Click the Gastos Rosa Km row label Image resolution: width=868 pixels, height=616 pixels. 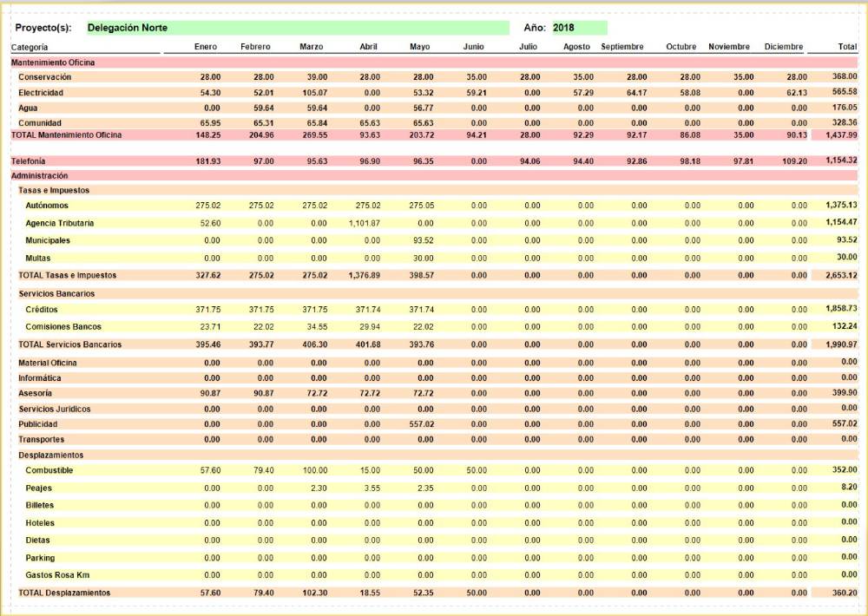(x=58, y=575)
